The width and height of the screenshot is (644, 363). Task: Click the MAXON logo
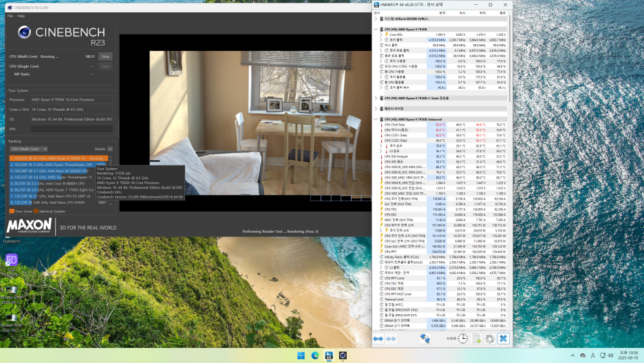[29, 226]
